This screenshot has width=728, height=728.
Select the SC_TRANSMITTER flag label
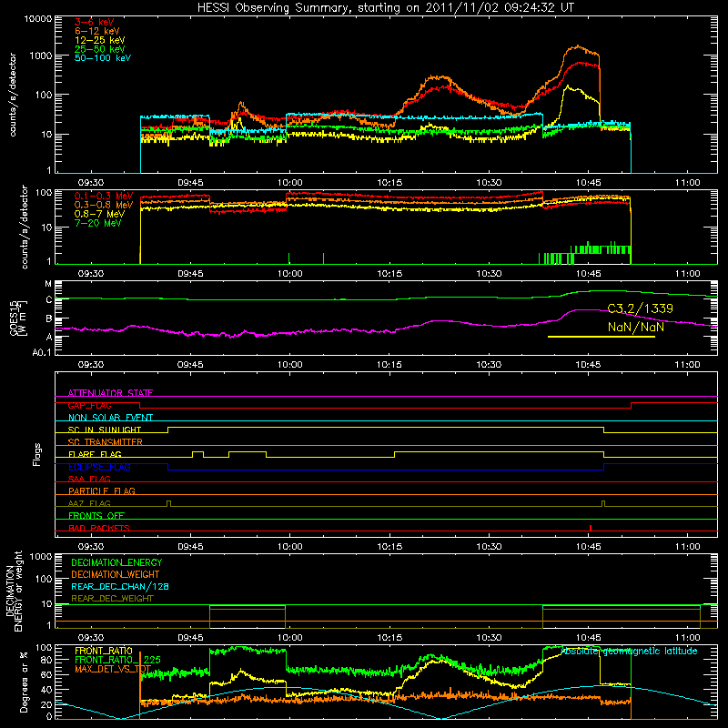pyautogui.click(x=105, y=441)
